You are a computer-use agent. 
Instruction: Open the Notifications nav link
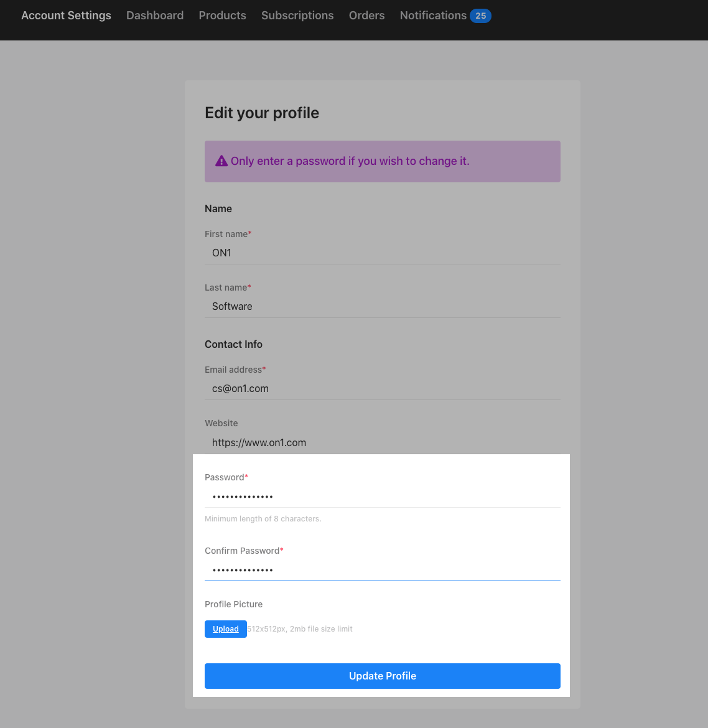click(433, 16)
